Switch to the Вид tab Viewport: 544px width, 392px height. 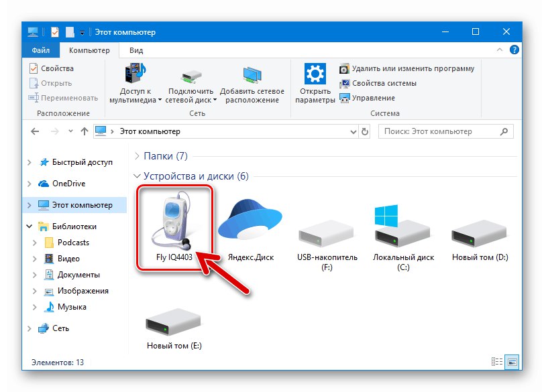tap(136, 50)
